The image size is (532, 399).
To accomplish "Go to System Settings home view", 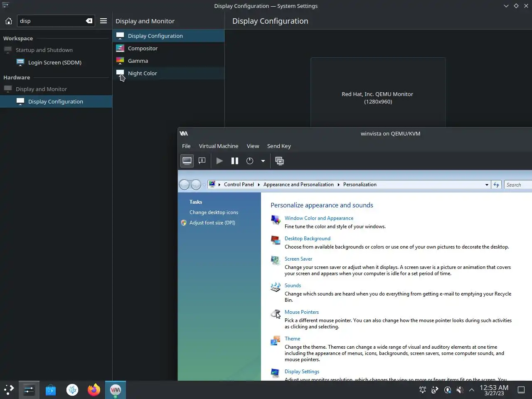I will click(x=8, y=21).
